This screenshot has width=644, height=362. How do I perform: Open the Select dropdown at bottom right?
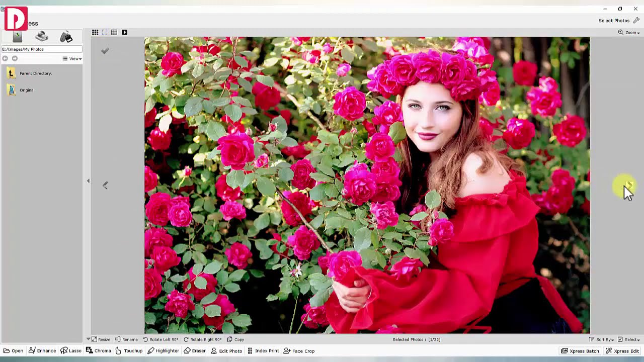pos(629,339)
